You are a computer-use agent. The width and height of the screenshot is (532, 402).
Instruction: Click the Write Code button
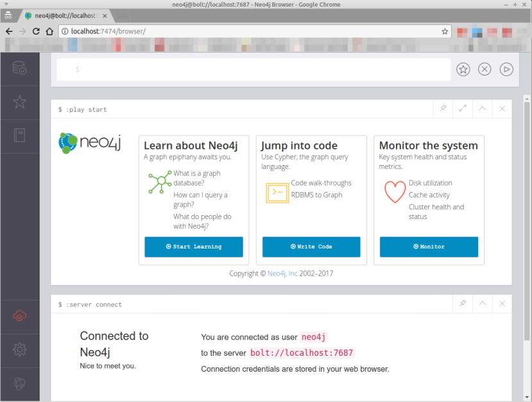pos(311,247)
